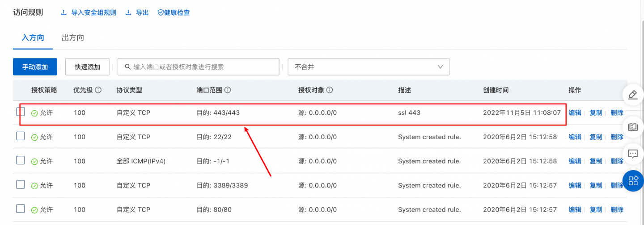
Task: Click the blue apps grid floating button
Action: click(x=633, y=180)
